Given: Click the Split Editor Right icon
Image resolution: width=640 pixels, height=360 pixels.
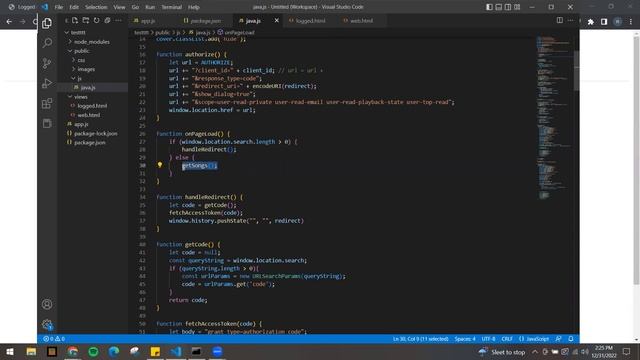Looking at the screenshot, I should tap(560, 20).
